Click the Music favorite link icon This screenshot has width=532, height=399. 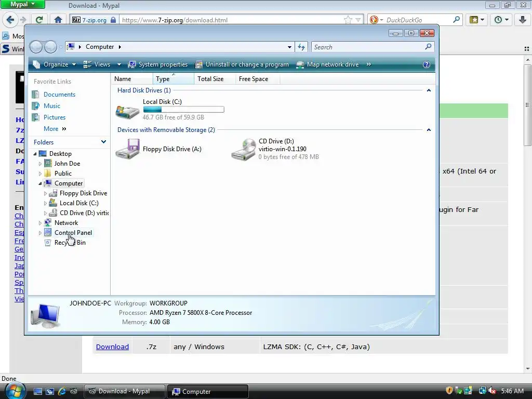pyautogui.click(x=35, y=106)
